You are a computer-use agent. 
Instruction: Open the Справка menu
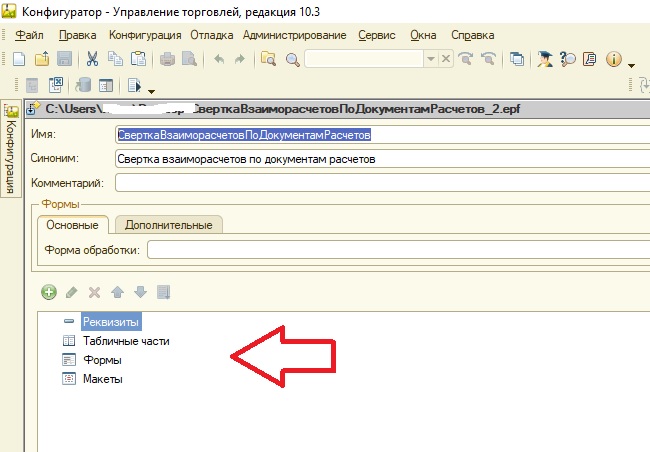pos(473,35)
